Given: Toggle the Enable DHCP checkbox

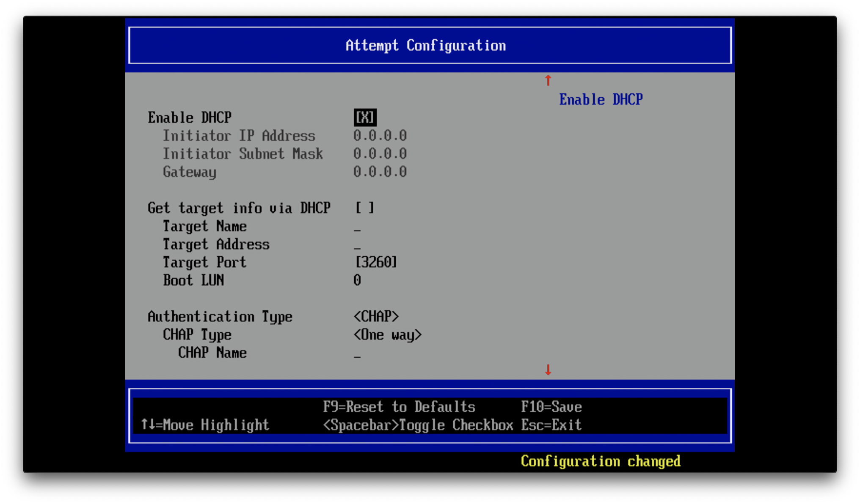Looking at the screenshot, I should (x=365, y=118).
